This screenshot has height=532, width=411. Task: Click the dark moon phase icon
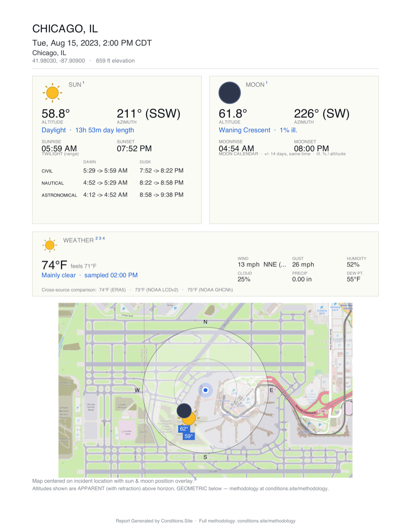coord(229,93)
